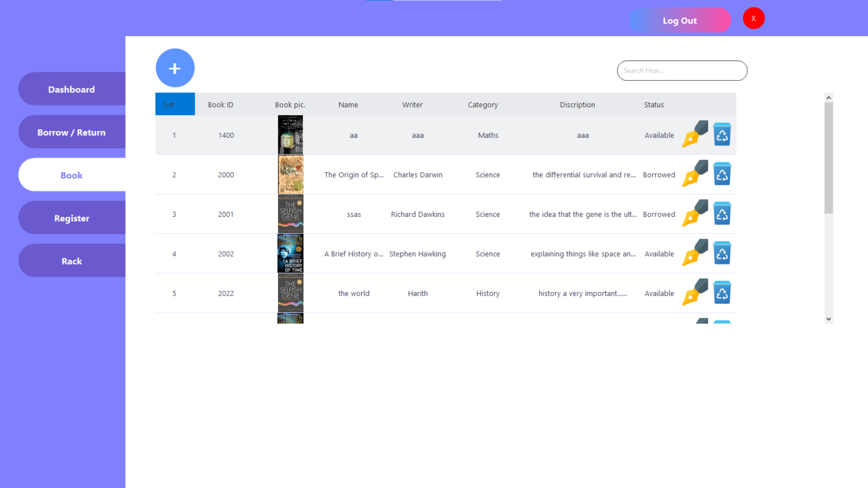Sort by the Sr# column header
Screen dimensions: 868x488
coord(175,104)
